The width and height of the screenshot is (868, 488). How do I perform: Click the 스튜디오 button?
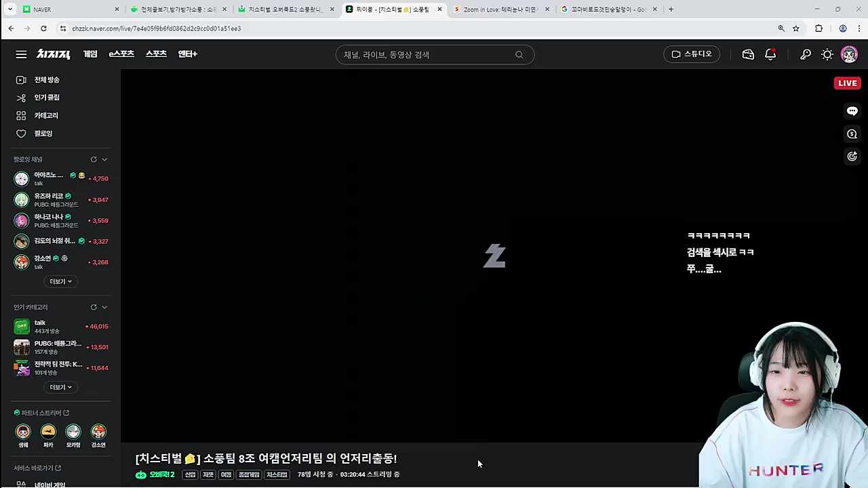click(692, 54)
